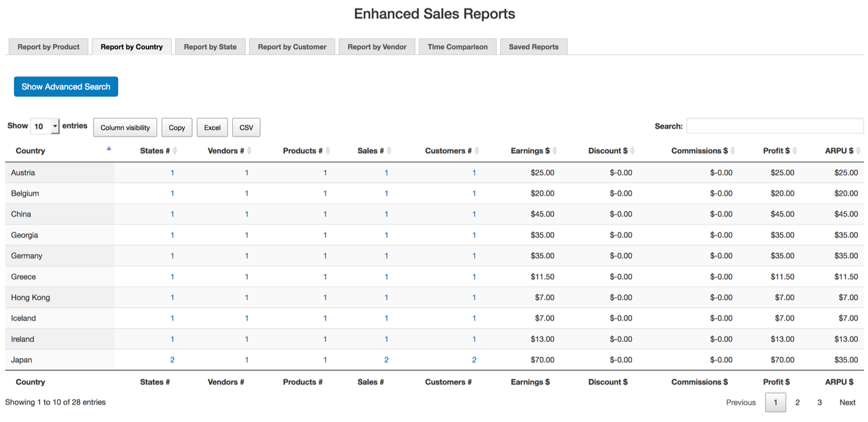The height and width of the screenshot is (422, 868).
Task: Open Germany's Customers count link
Action: click(x=474, y=256)
